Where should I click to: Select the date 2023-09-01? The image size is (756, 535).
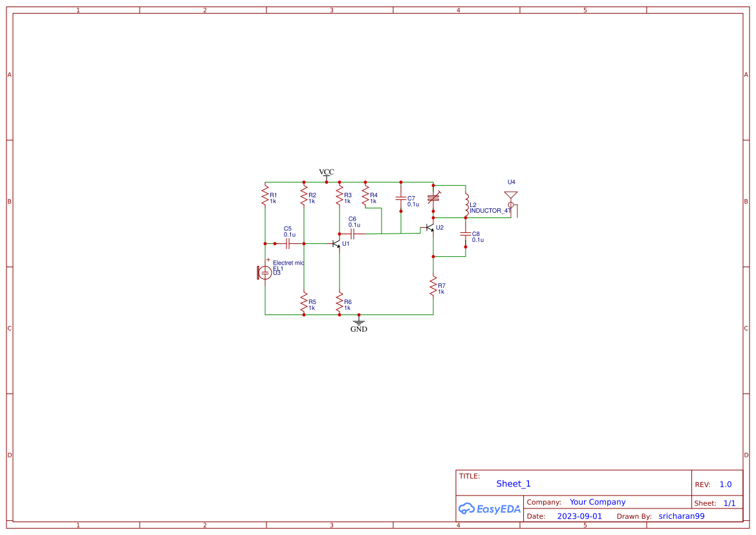point(580,516)
